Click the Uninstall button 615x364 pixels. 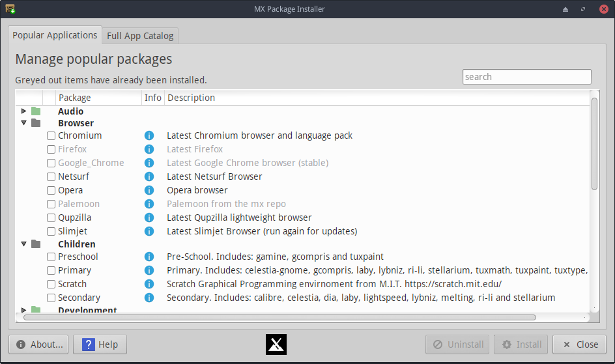coord(457,344)
